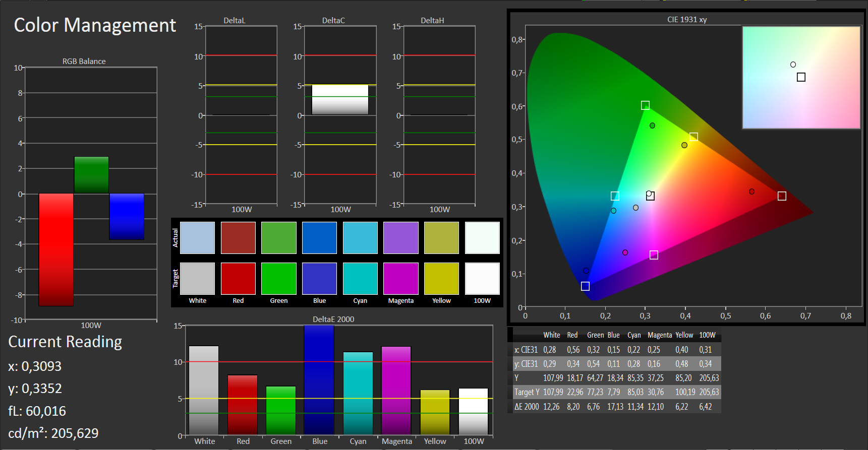Select the Actual White color swatch
Image resolution: width=868 pixels, height=450 pixels.
197,238
